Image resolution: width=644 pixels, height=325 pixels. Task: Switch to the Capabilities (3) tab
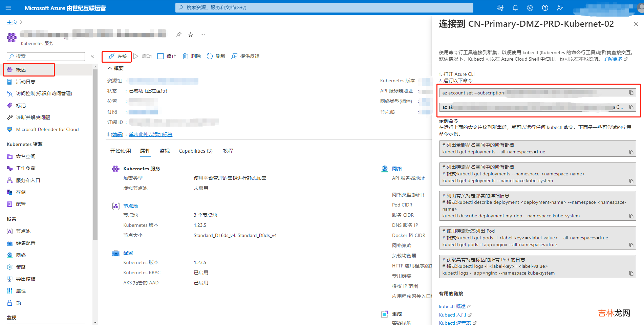[195, 151]
